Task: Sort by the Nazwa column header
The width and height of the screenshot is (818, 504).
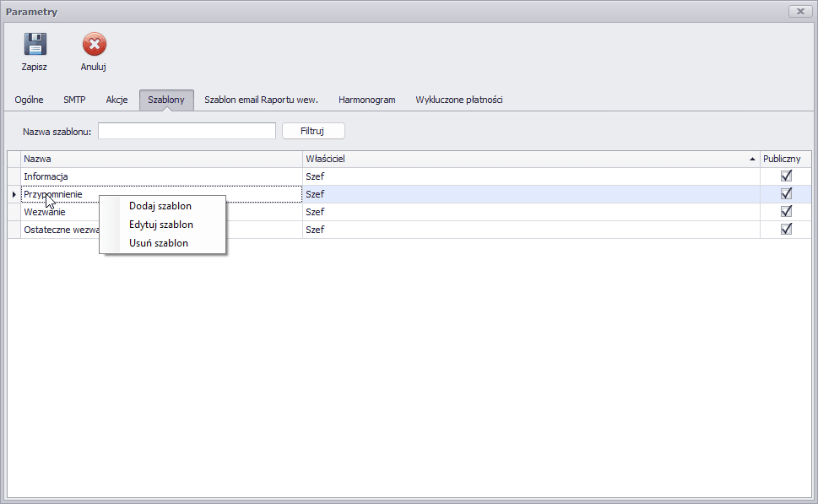Action: pyautogui.click(x=162, y=159)
